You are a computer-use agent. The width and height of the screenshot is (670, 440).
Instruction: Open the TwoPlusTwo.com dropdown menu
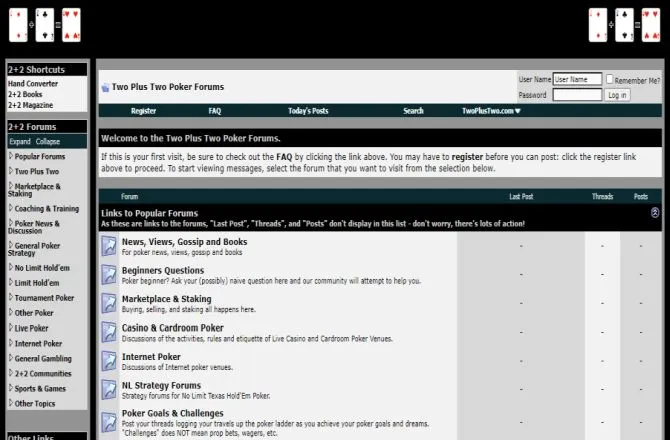[490, 111]
